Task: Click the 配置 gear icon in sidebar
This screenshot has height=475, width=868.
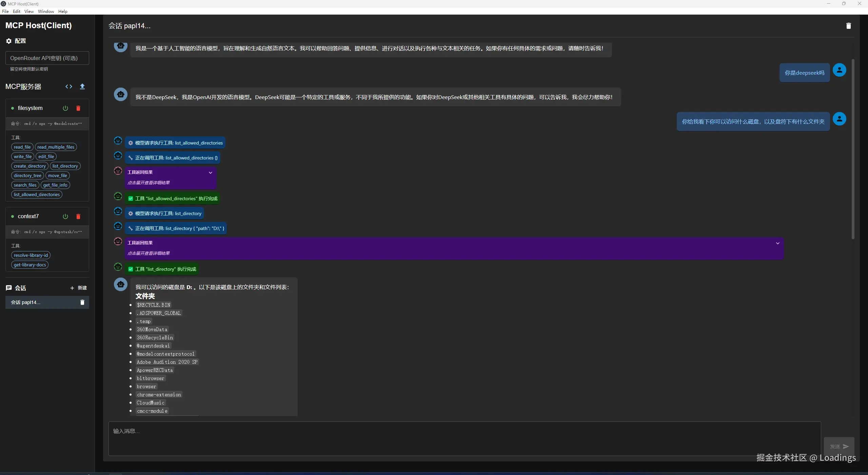Action: pyautogui.click(x=9, y=41)
